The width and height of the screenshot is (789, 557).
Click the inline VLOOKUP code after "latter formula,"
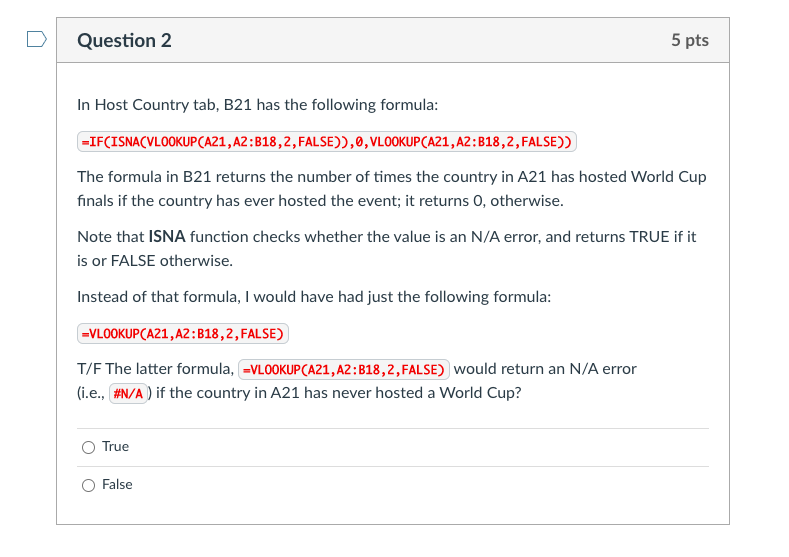[x=344, y=370]
